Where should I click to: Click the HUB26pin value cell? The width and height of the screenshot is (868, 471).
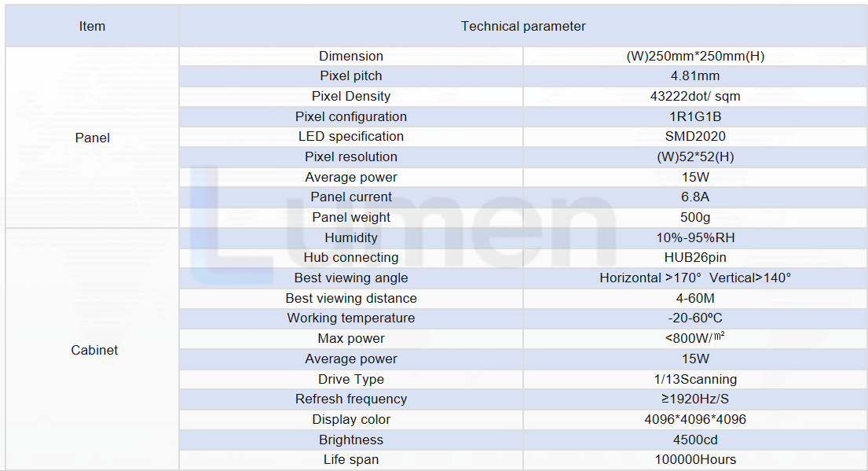695,257
